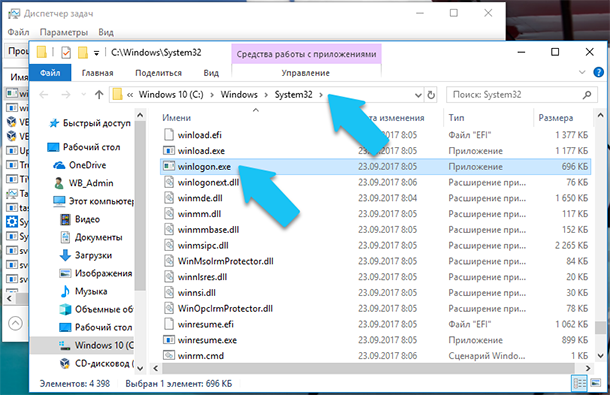
Task: Click the System32 breadcrumb segment
Action: (x=293, y=95)
